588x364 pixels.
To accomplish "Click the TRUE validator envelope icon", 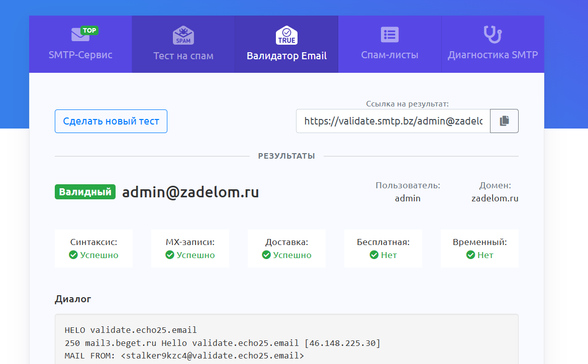I will 286,35.
